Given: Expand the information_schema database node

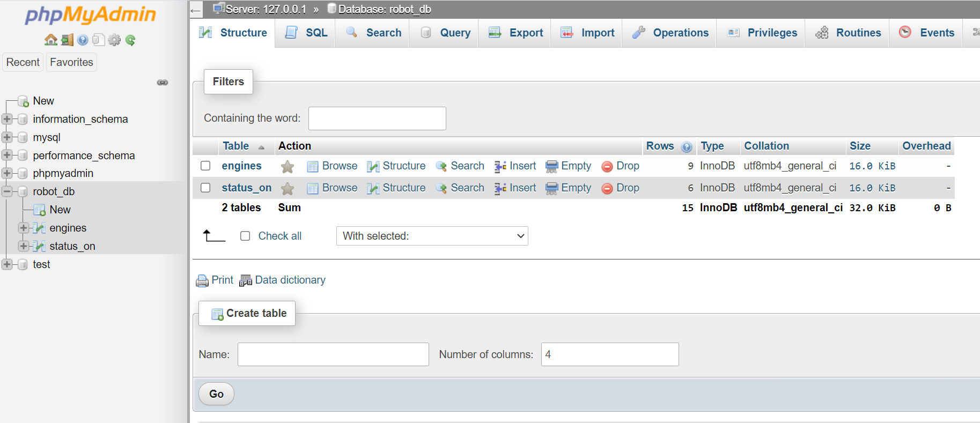Looking at the screenshot, I should tap(7, 119).
